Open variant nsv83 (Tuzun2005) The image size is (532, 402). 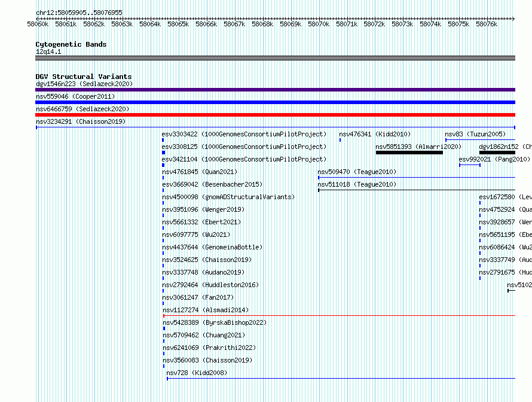(475, 134)
